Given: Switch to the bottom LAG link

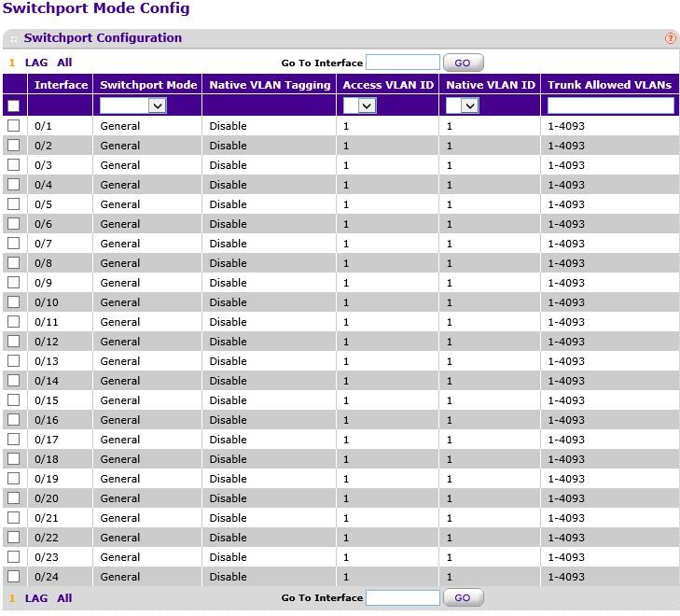Looking at the screenshot, I should tap(36, 598).
